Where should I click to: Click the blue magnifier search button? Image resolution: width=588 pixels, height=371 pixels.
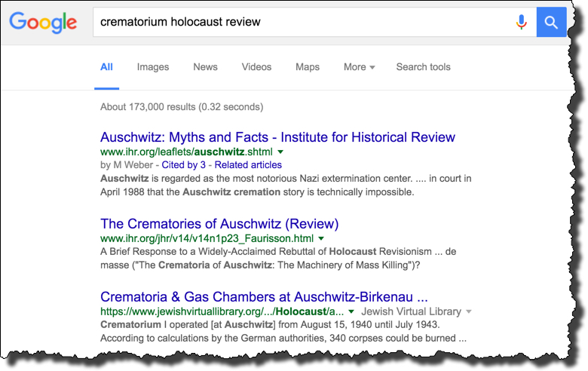point(551,23)
